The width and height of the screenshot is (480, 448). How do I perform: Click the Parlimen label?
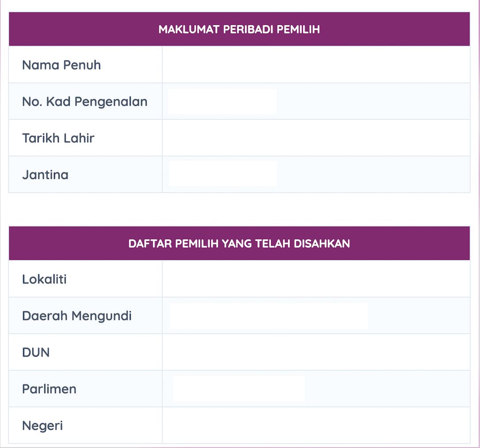tap(49, 389)
